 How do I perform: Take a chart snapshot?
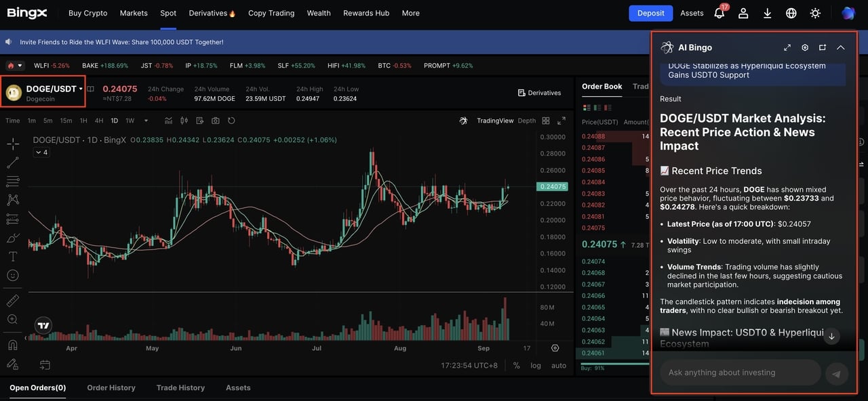[216, 121]
